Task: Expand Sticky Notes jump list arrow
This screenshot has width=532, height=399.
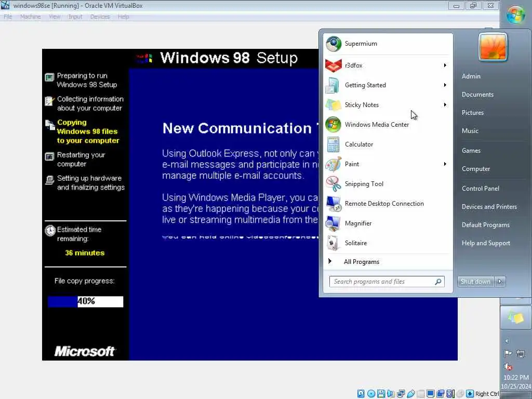Action: tap(445, 105)
